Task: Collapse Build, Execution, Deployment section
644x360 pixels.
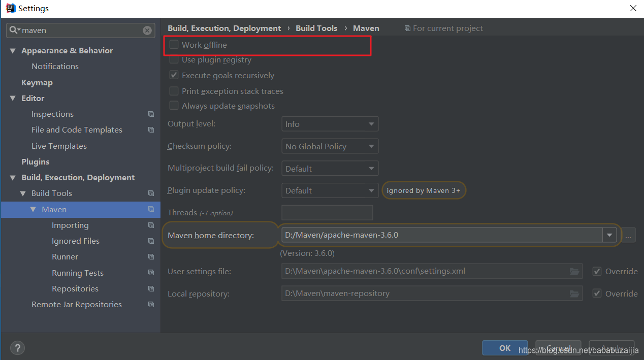Action: click(x=13, y=178)
